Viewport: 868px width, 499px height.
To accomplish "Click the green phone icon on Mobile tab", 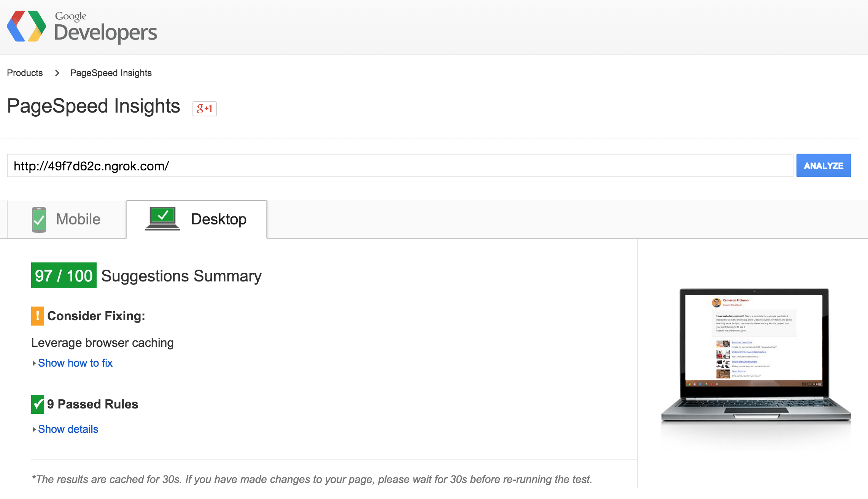I will [x=39, y=219].
